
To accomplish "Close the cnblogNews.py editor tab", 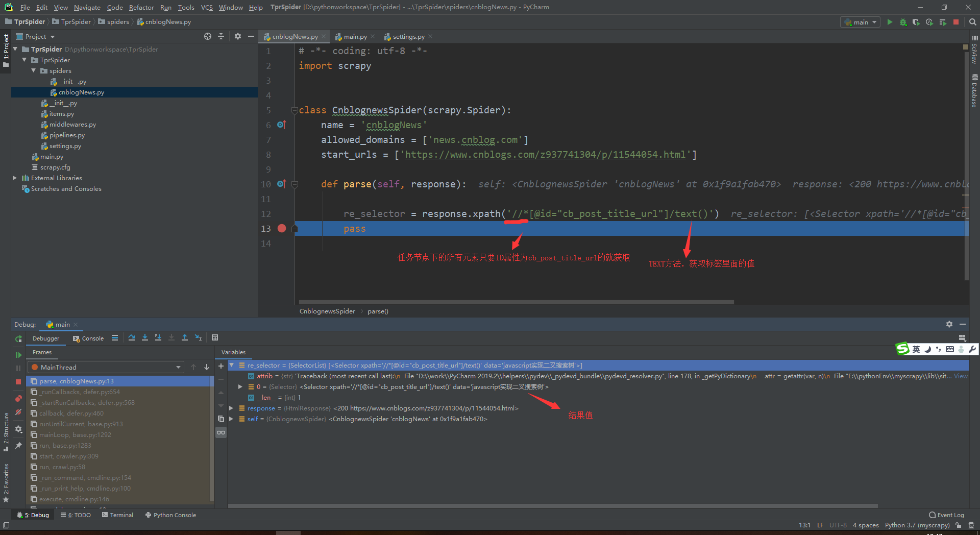I will (x=324, y=36).
